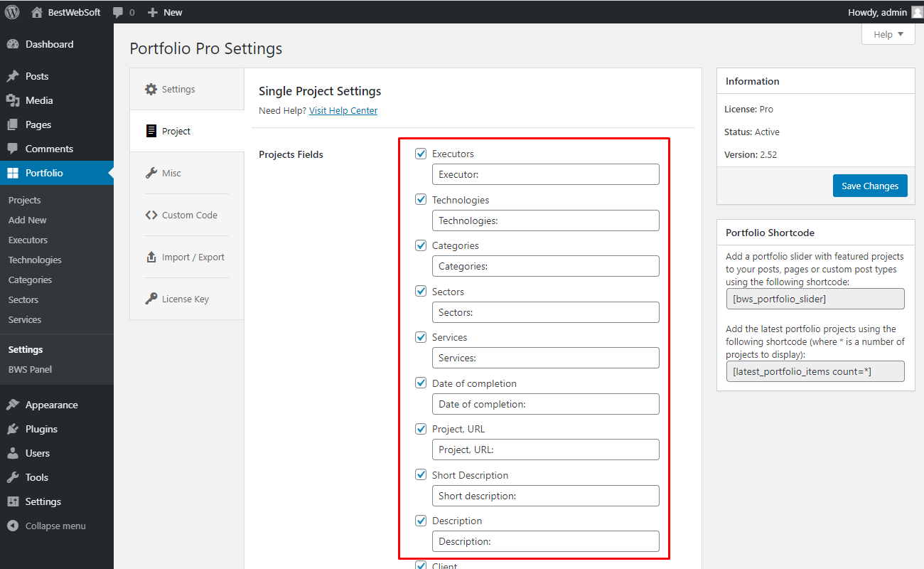This screenshot has height=569, width=924.
Task: Click the Save Changes button
Action: click(x=870, y=186)
